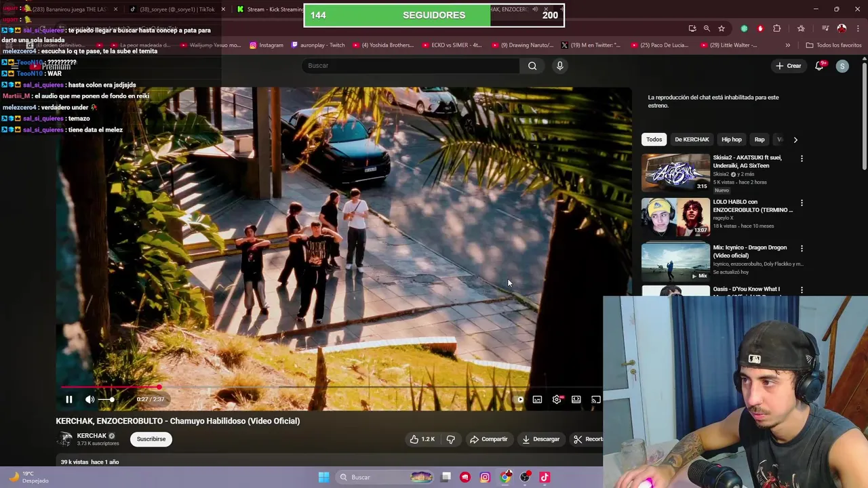This screenshot has width=868, height=488.
Task: Switch to the soryee TikTok browser tab
Action: [176, 9]
